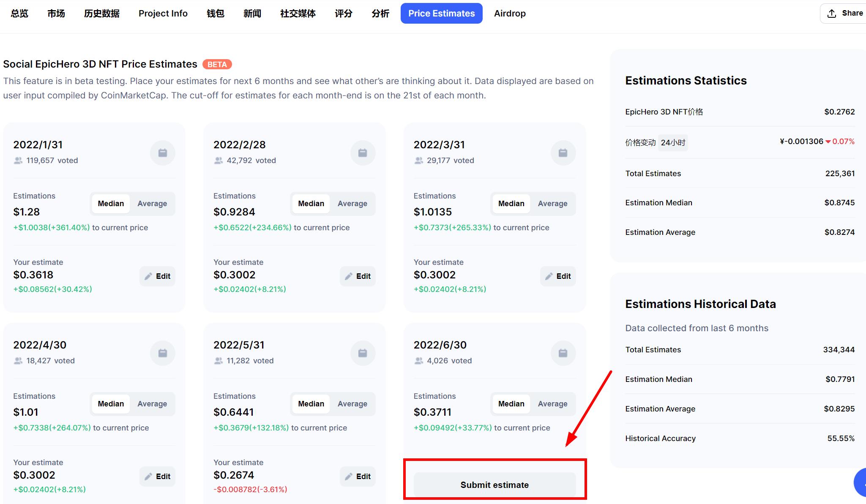This screenshot has width=866, height=504.
Task: Click the BETA badge
Action: pos(217,64)
